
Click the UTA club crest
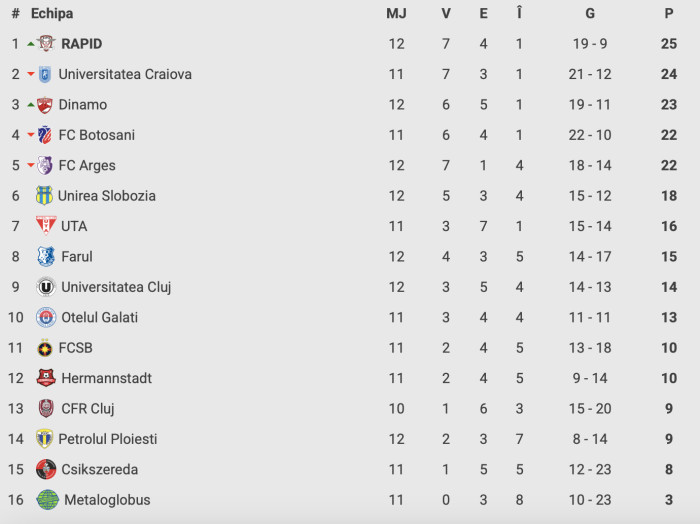[46, 226]
